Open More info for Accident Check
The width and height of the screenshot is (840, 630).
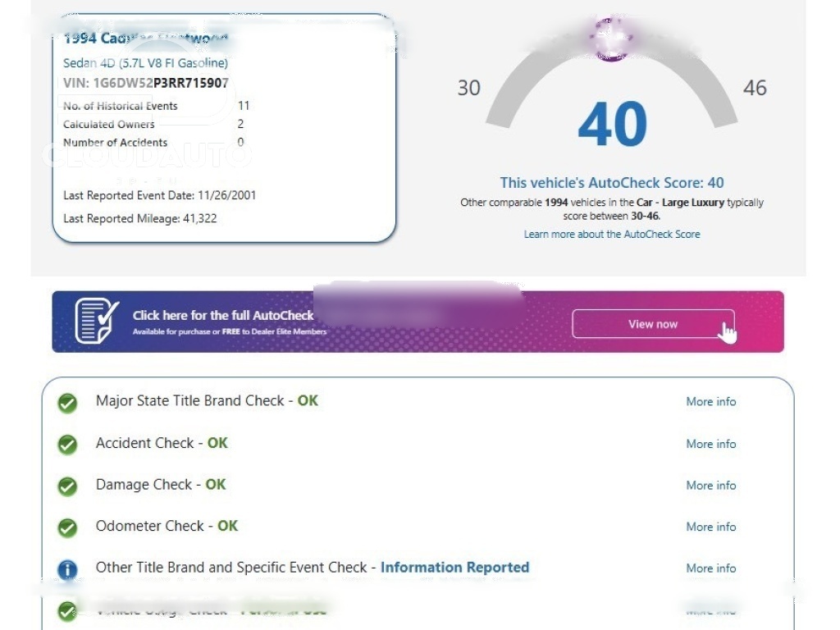[710, 444]
